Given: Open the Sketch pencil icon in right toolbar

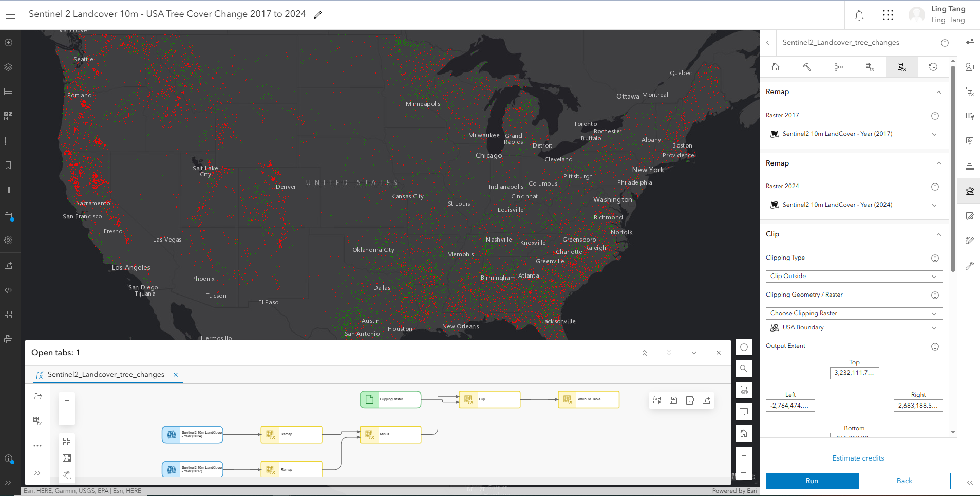Looking at the screenshot, I should pos(970,241).
